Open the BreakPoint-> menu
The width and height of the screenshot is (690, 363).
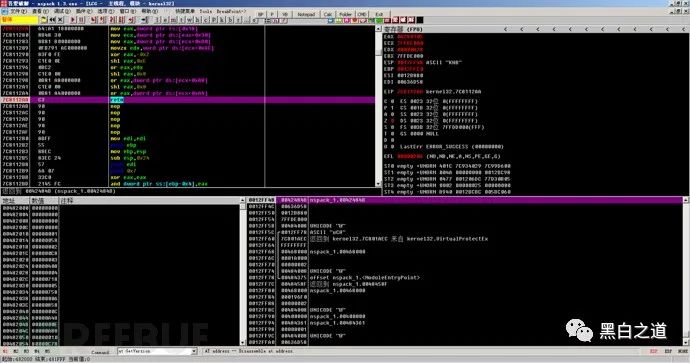tap(231, 11)
